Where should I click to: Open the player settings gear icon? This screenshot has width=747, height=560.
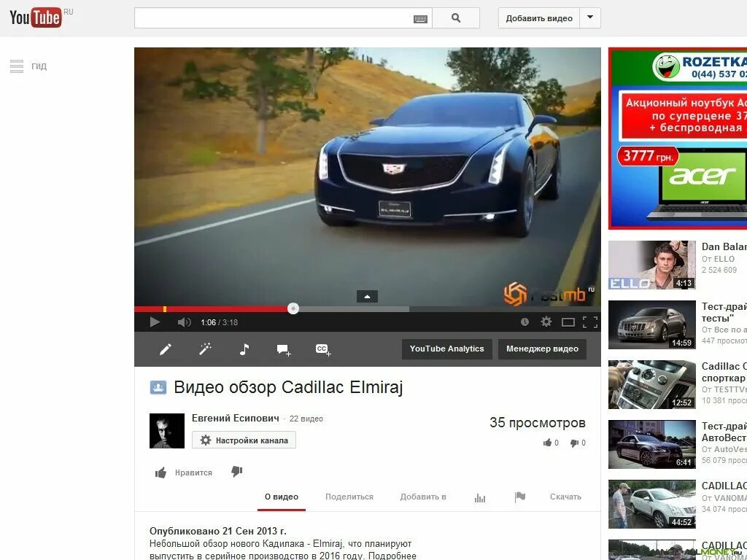pyautogui.click(x=546, y=322)
